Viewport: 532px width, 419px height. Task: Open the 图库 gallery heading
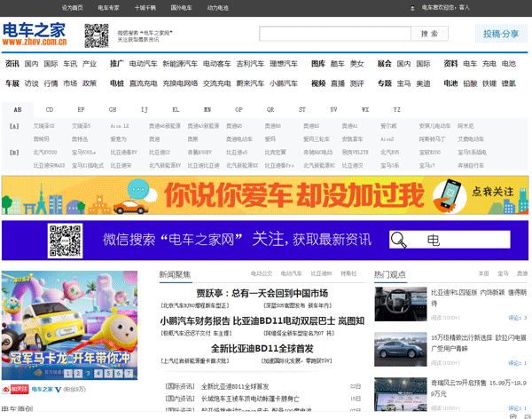[318, 64]
